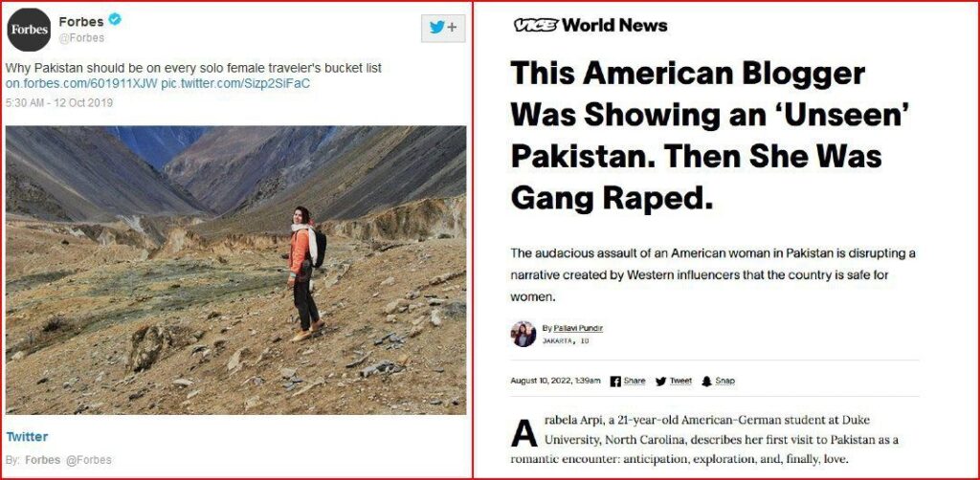The height and width of the screenshot is (480, 980).
Task: Open the World News section heading
Action: click(614, 25)
